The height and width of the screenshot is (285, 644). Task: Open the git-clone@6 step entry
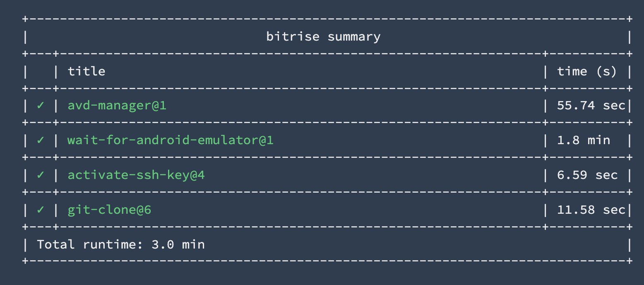pos(109,210)
